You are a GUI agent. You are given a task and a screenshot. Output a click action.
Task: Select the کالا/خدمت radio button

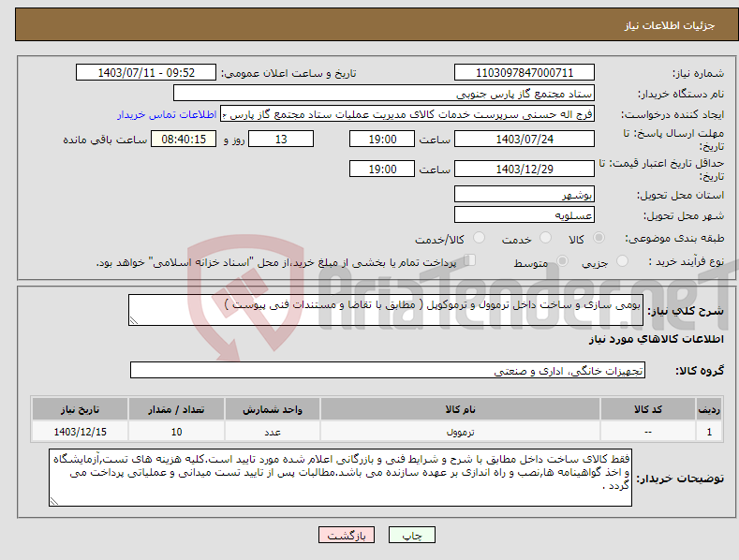[x=479, y=238]
